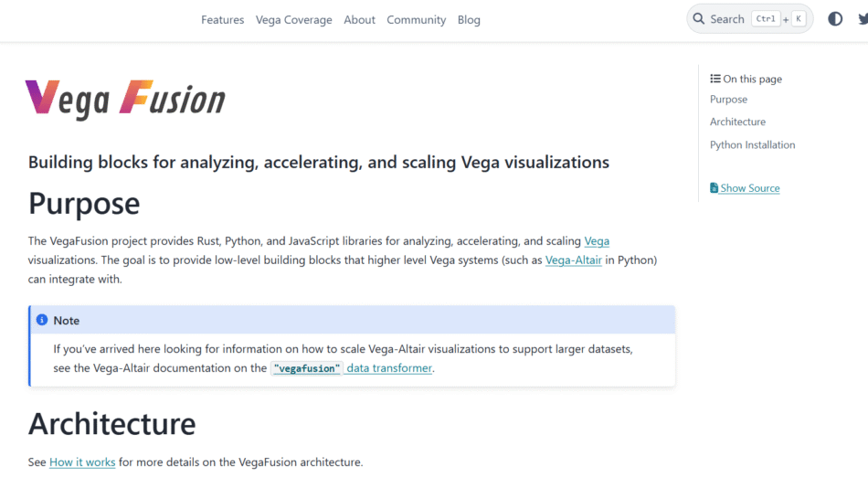Viewport: 868px width, 488px height.
Task: Go to the About page
Action: [359, 20]
